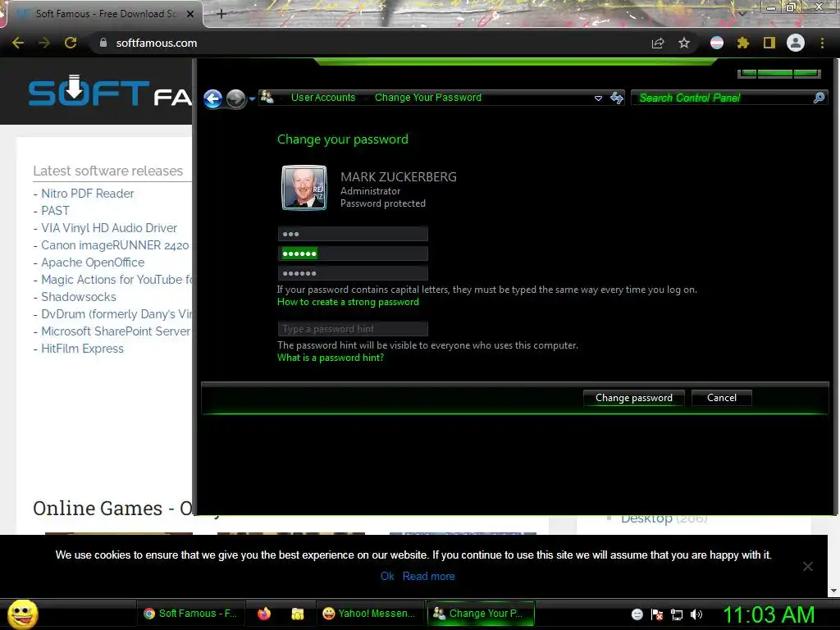Viewport: 840px width, 630px height.
Task: Dismiss the cookie banner with X
Action: 808,566
